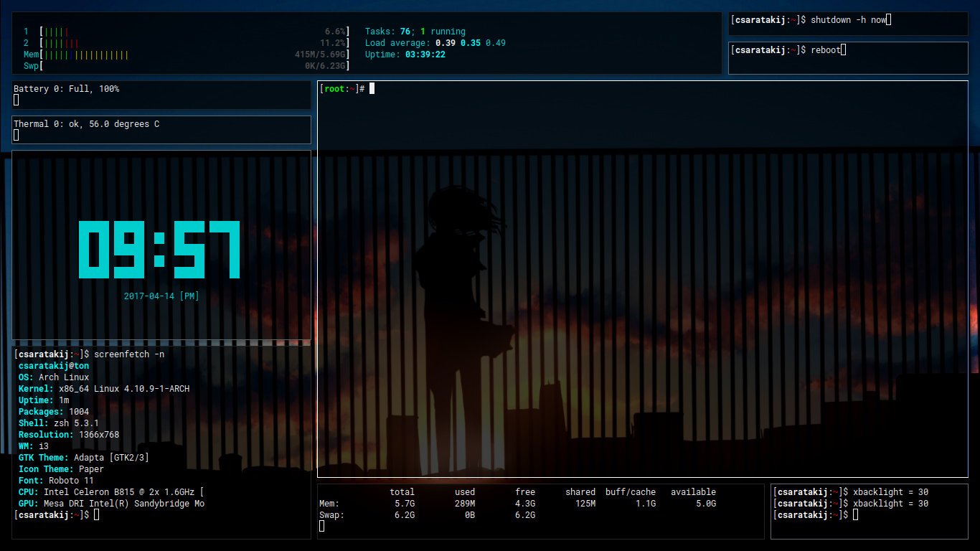Select the Thermal 0 temperature line
980x551 pixels.
click(x=87, y=124)
